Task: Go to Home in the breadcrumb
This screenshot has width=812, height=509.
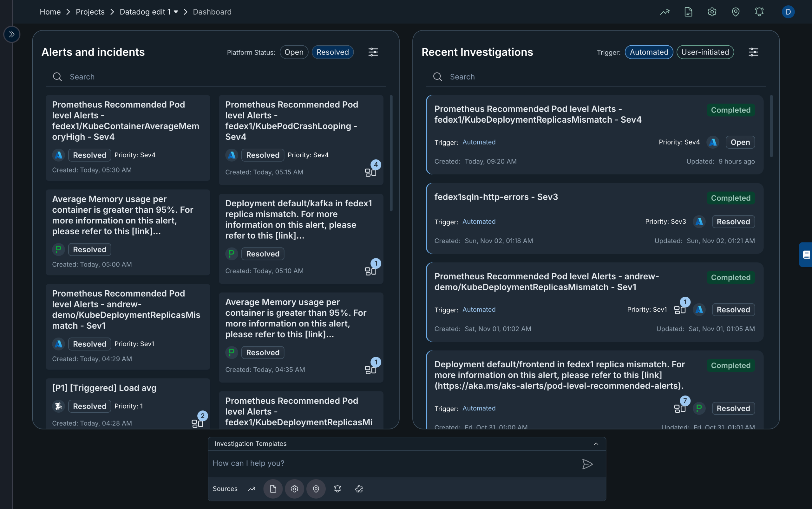Action: [x=50, y=12]
